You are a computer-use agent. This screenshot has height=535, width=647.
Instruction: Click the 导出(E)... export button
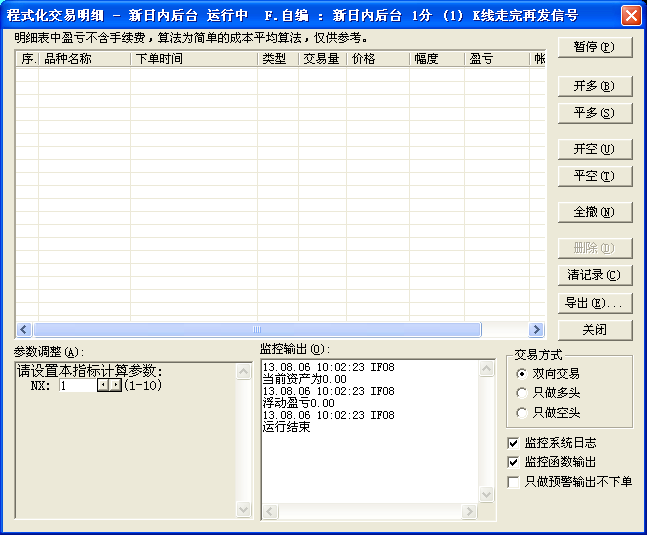point(595,303)
